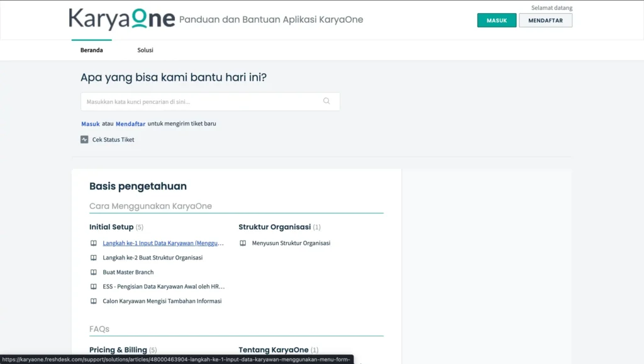Open the FAQs category heading
Image resolution: width=644 pixels, height=364 pixels.
(99, 329)
